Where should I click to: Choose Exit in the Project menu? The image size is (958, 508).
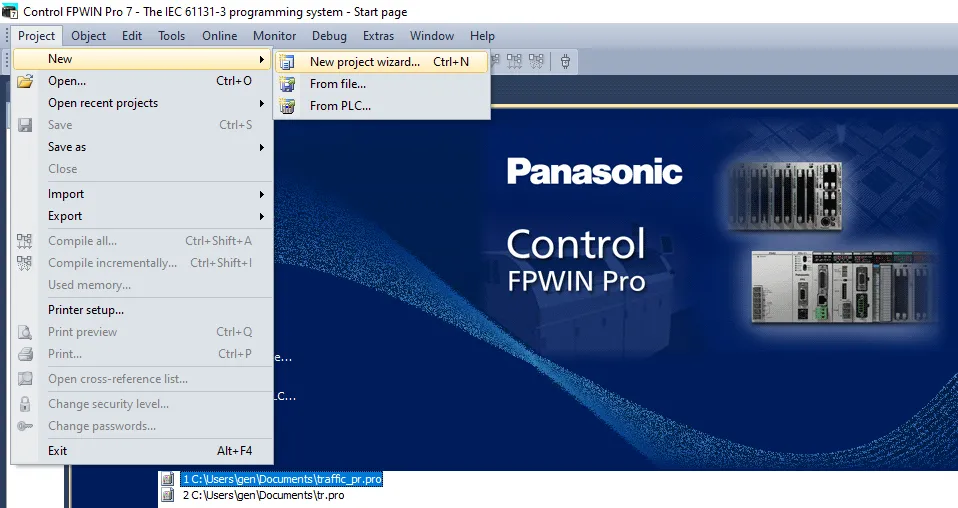coord(142,451)
